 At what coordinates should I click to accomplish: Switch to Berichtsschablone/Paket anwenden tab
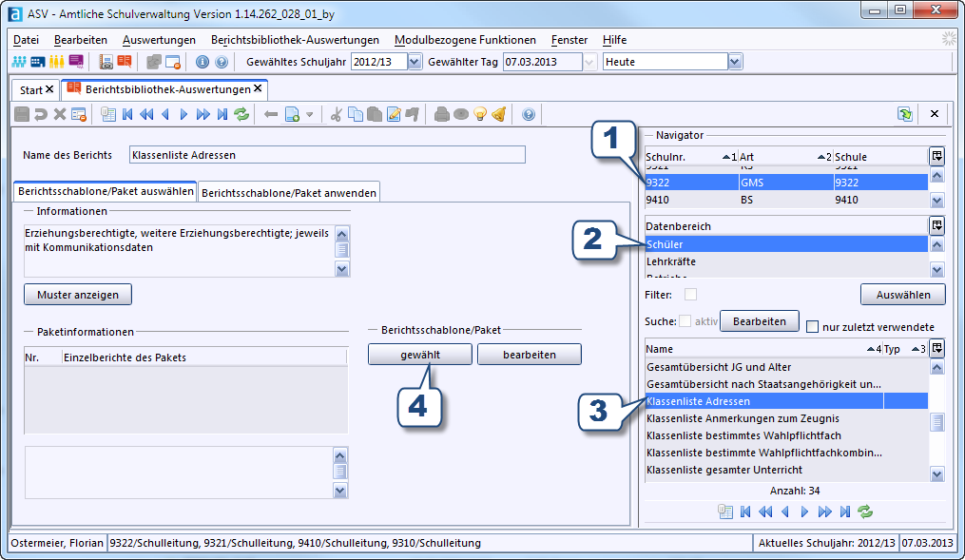coord(289,193)
